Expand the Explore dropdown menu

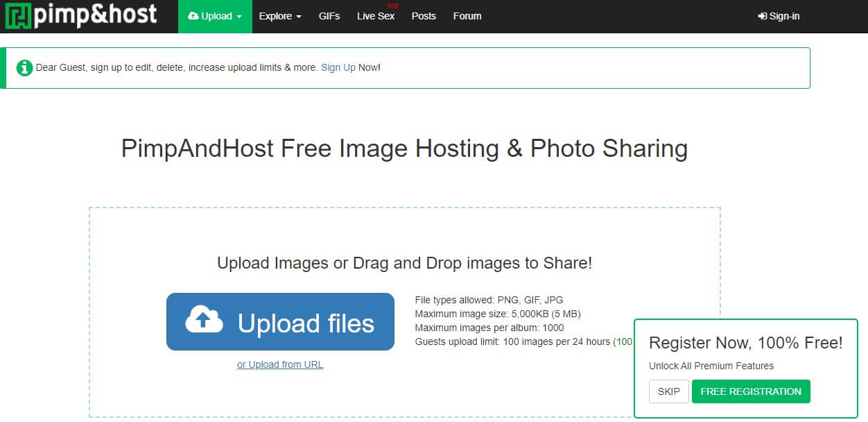280,16
